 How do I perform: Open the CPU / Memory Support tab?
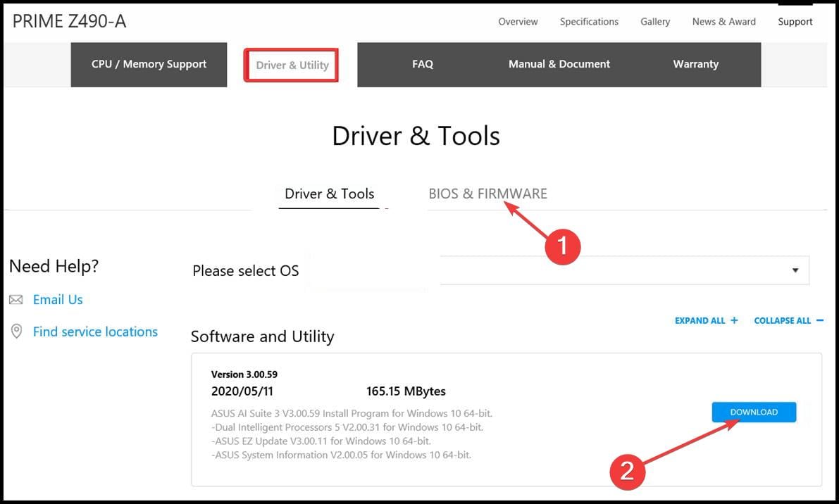click(149, 64)
